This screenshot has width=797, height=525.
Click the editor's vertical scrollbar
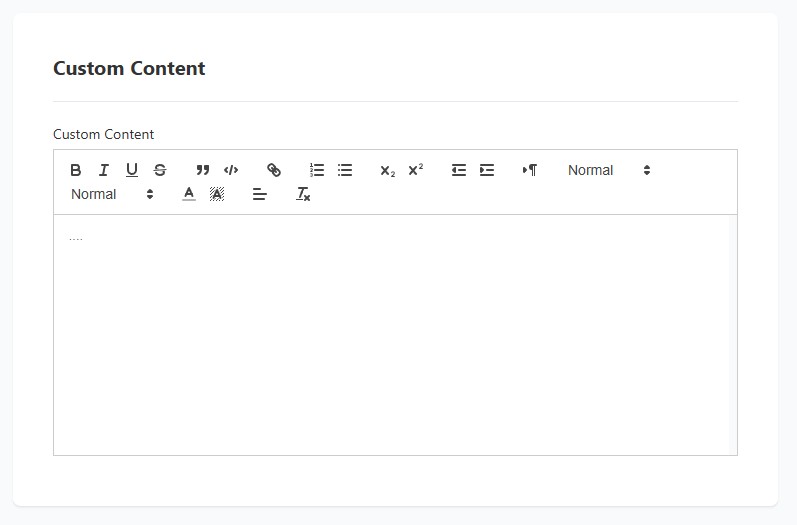[x=733, y=335]
